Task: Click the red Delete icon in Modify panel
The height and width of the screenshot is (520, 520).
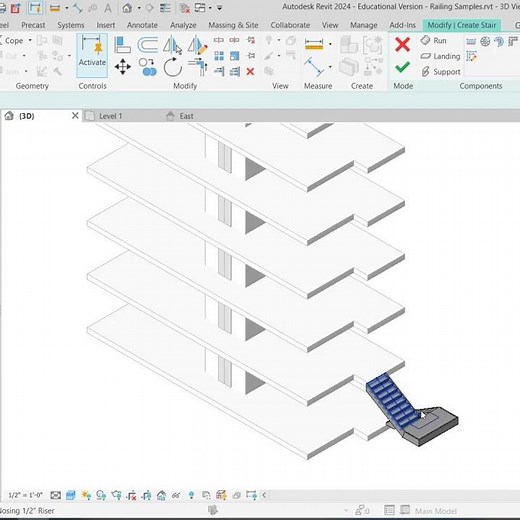Action: coord(250,71)
